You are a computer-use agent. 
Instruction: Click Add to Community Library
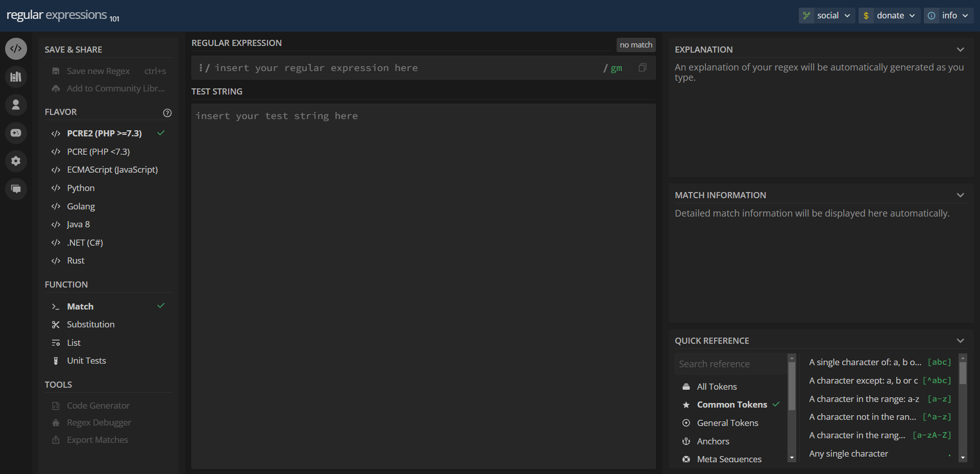pos(108,88)
